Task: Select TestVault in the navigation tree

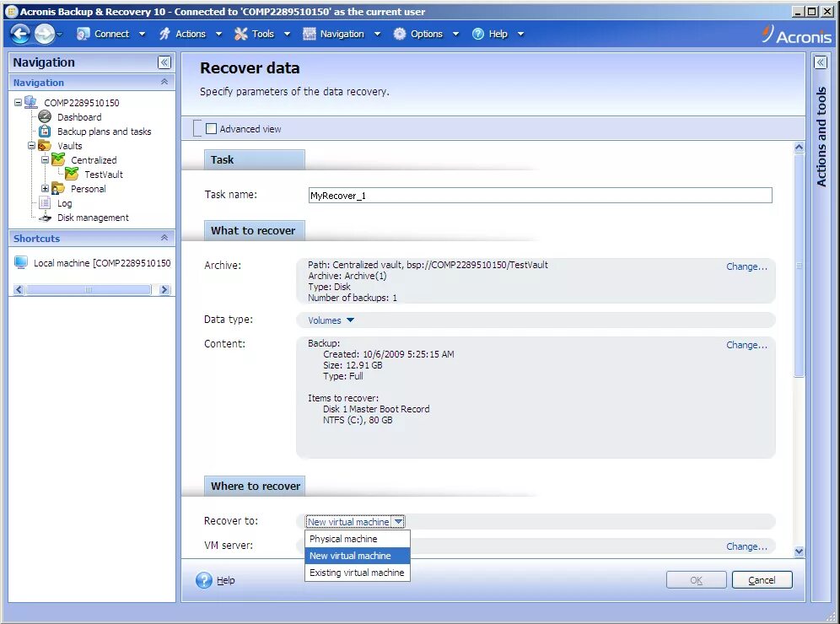Action: [x=104, y=175]
